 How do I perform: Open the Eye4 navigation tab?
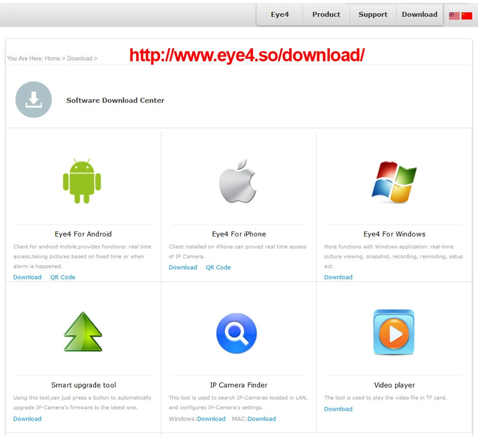click(280, 14)
